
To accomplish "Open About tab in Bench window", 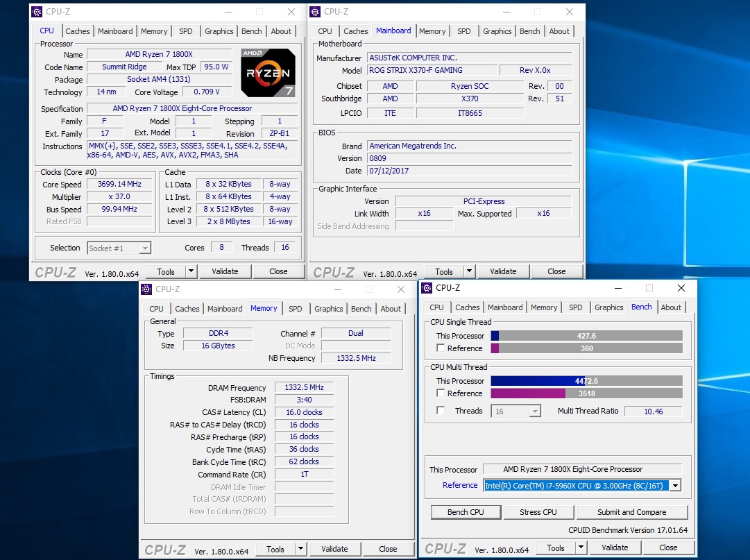I will 671,307.
